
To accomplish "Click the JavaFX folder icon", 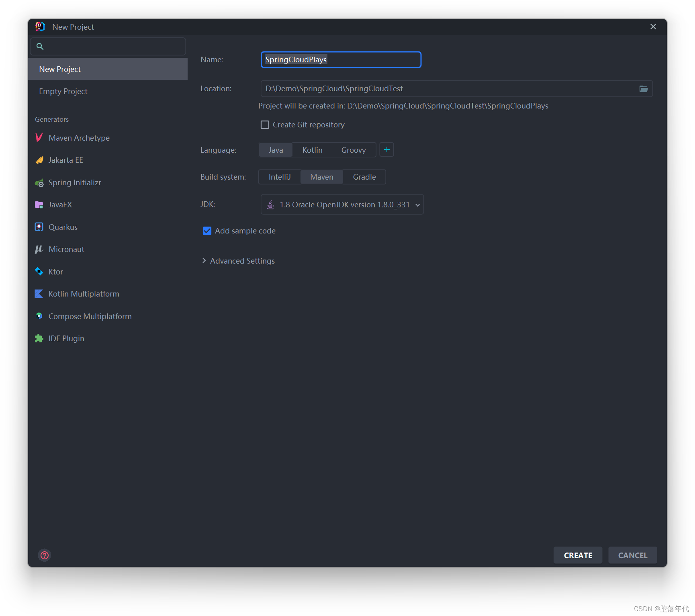I will click(x=39, y=205).
